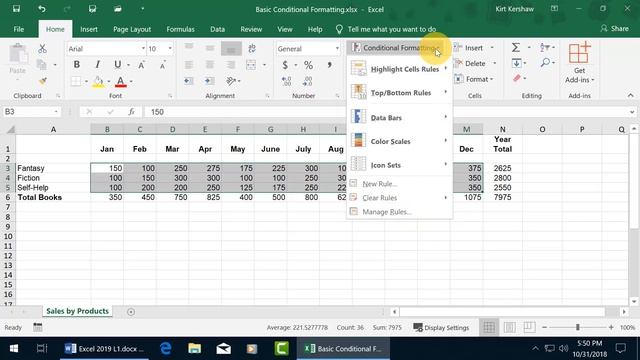Toggle Align Left in the Alignment group

click(x=189, y=64)
